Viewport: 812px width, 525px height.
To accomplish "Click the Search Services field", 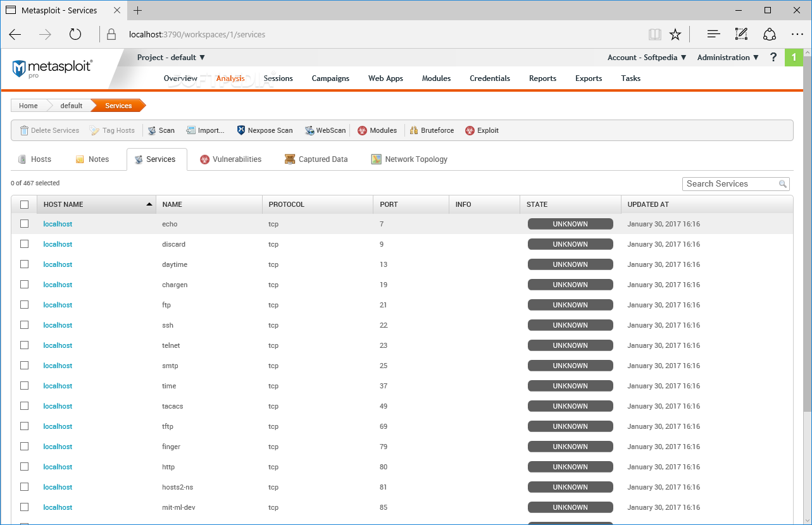I will tap(736, 184).
